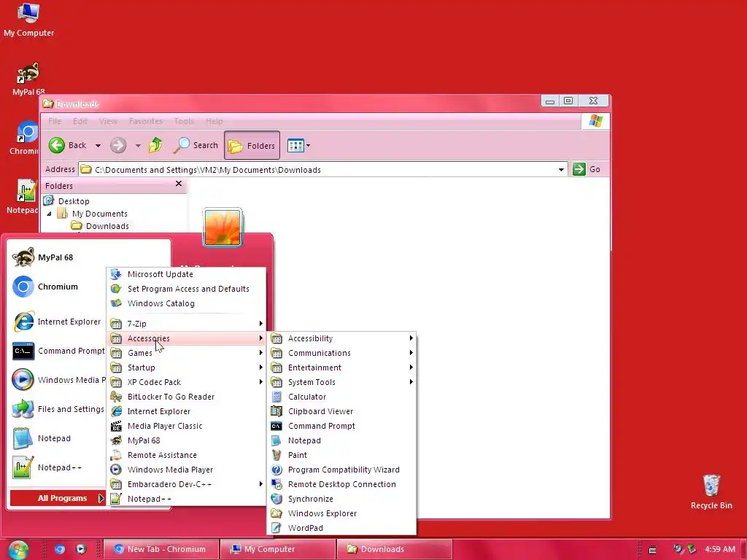Open pinned MyPal 68 in Start menu

(57, 257)
